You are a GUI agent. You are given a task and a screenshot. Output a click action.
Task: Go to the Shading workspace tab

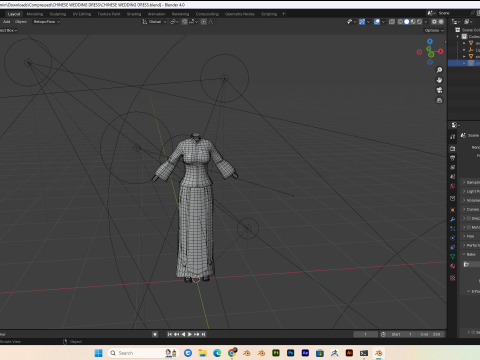point(134,14)
